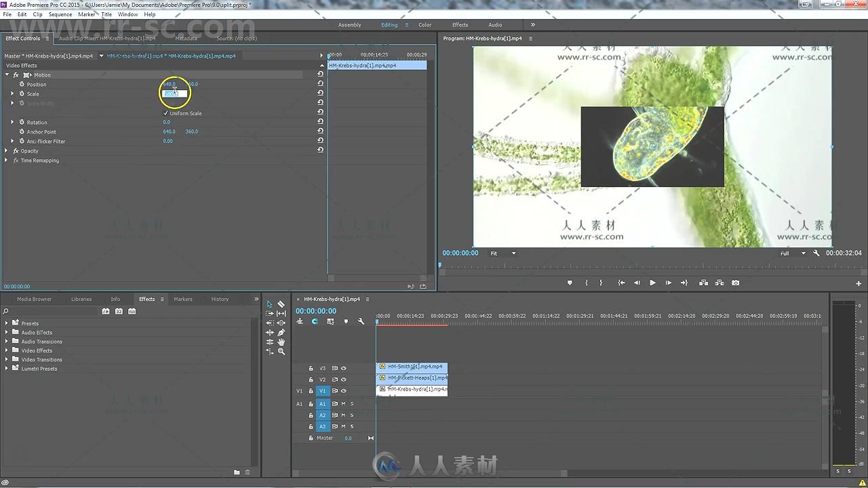Select the Razor tool
868x488 pixels.
click(x=281, y=304)
